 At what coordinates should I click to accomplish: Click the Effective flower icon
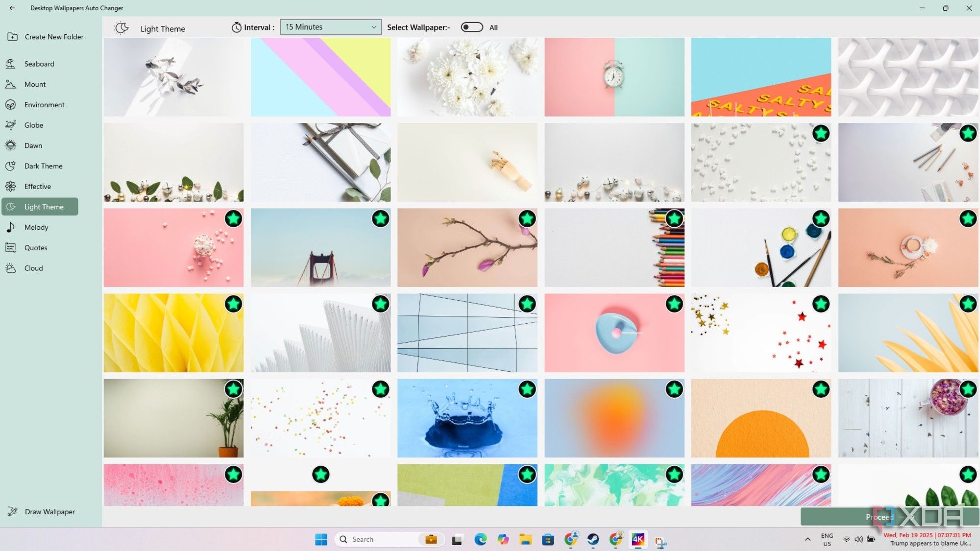[11, 187]
